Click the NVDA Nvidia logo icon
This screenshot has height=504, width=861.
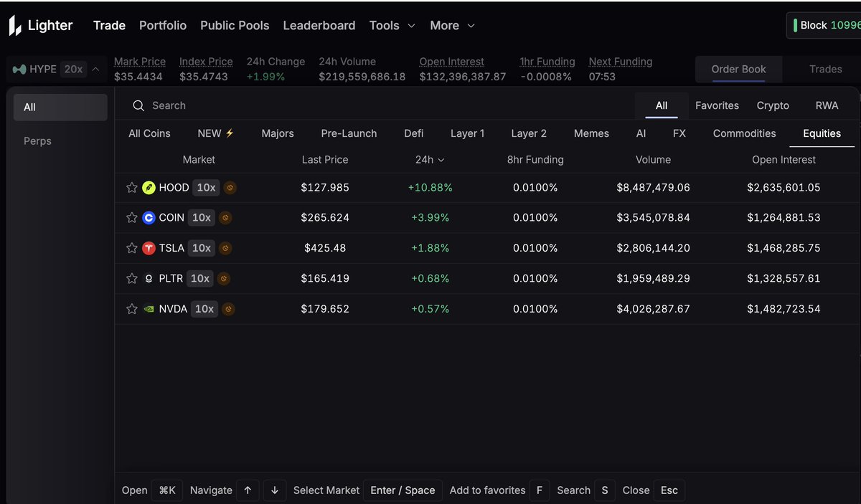tap(149, 309)
